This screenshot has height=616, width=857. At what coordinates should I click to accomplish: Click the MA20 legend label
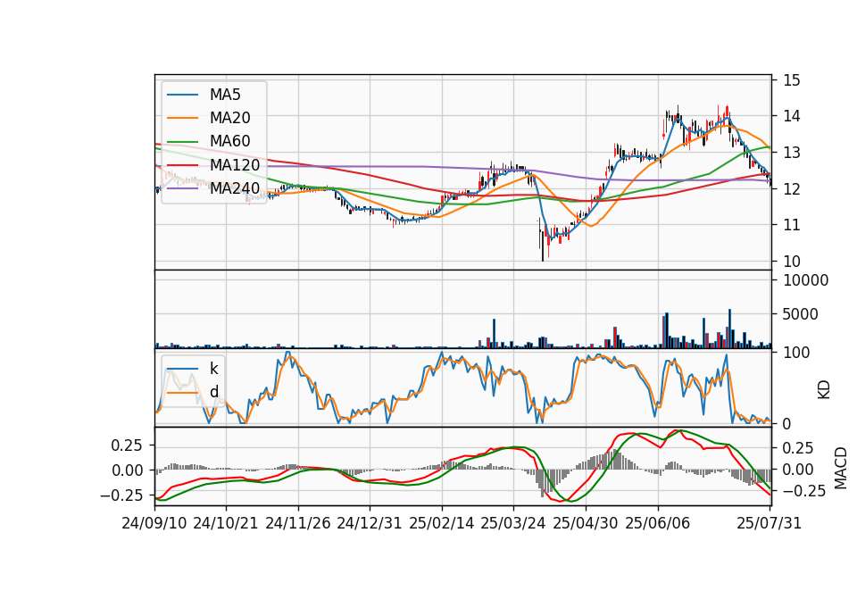tap(229, 118)
